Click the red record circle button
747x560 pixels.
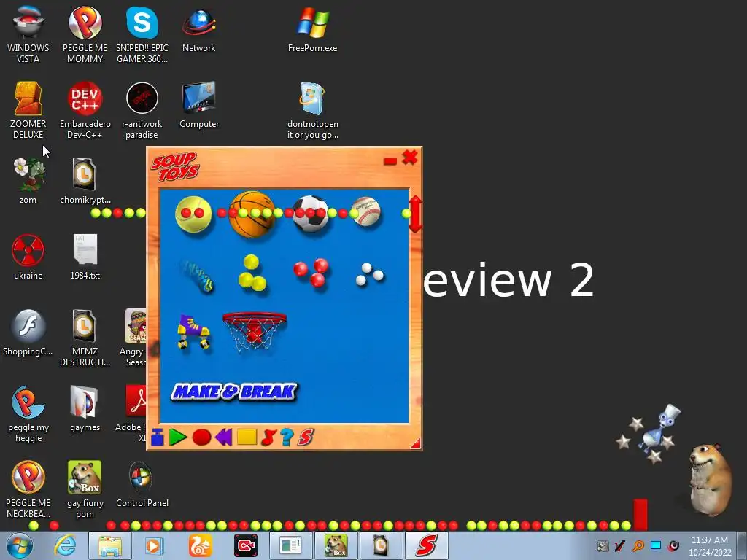coord(201,437)
